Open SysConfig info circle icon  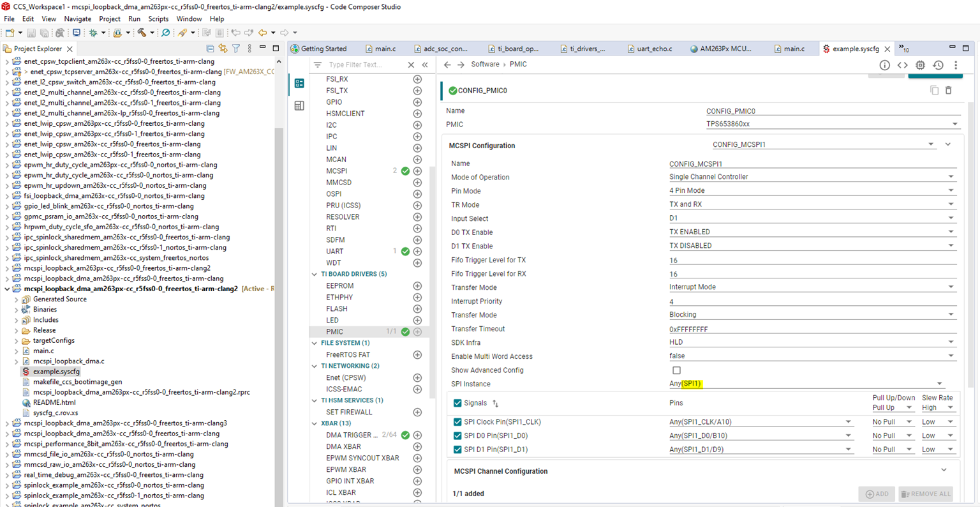(884, 65)
